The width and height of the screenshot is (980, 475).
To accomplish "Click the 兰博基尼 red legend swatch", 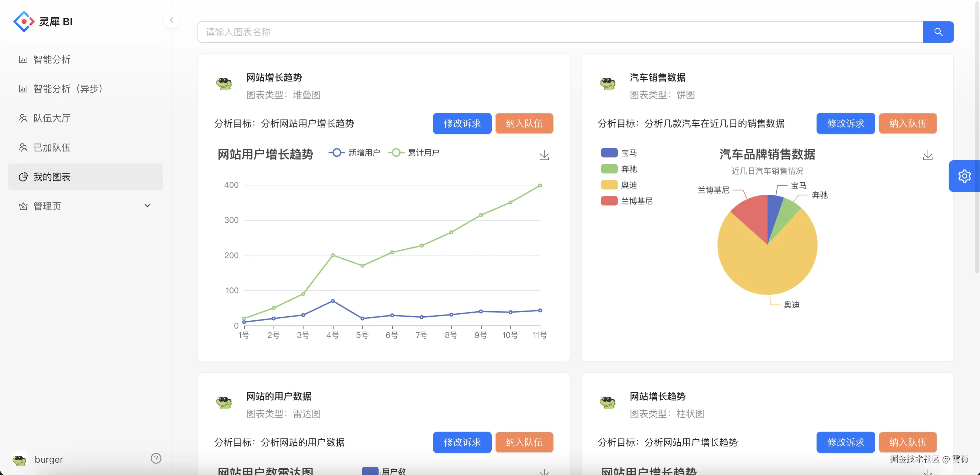I will tap(609, 201).
